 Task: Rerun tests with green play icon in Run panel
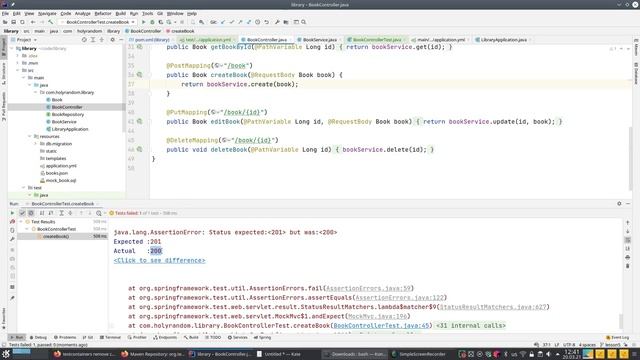click(12, 213)
